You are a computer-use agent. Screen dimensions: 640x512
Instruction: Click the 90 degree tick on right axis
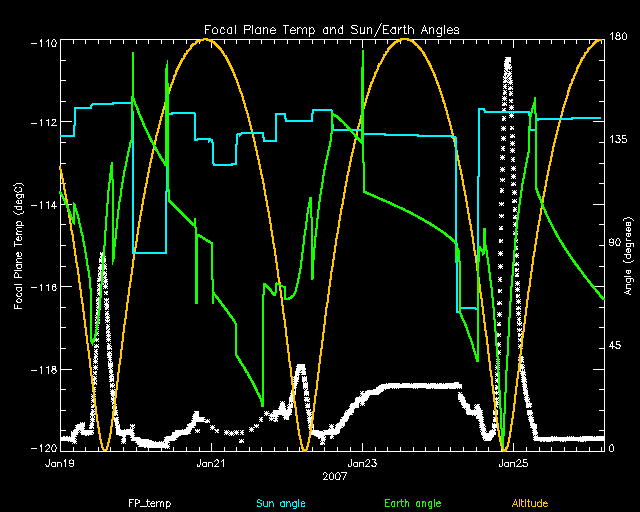click(614, 243)
